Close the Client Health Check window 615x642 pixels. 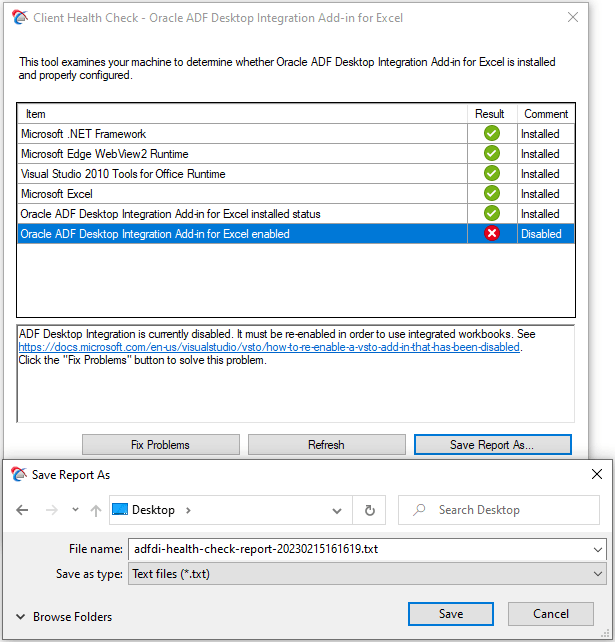coord(573,17)
